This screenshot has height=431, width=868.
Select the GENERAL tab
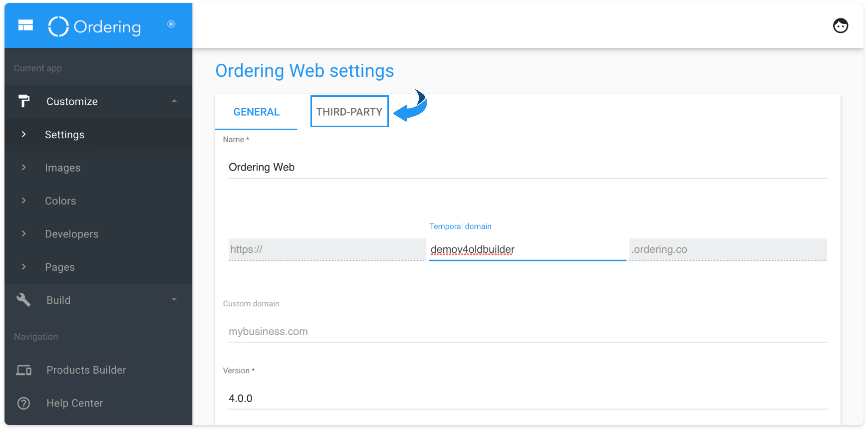pyautogui.click(x=257, y=112)
